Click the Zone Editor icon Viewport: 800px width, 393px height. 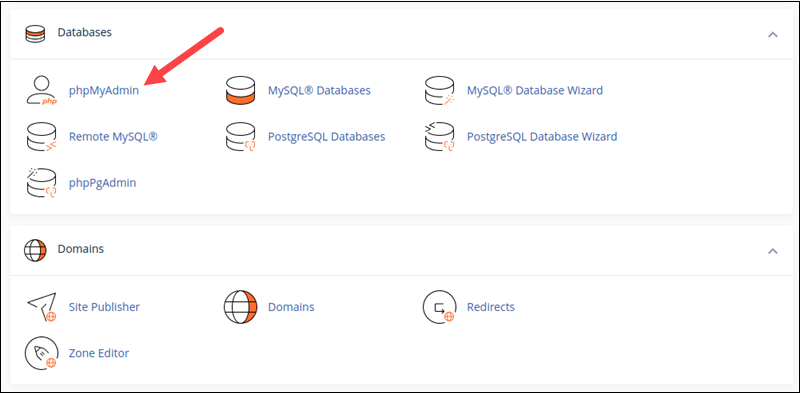pyautogui.click(x=41, y=353)
